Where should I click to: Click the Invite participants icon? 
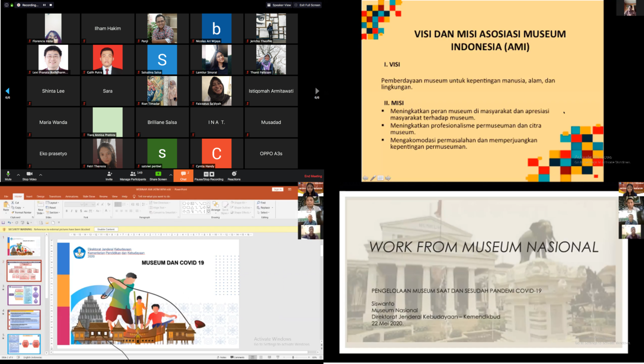point(109,174)
